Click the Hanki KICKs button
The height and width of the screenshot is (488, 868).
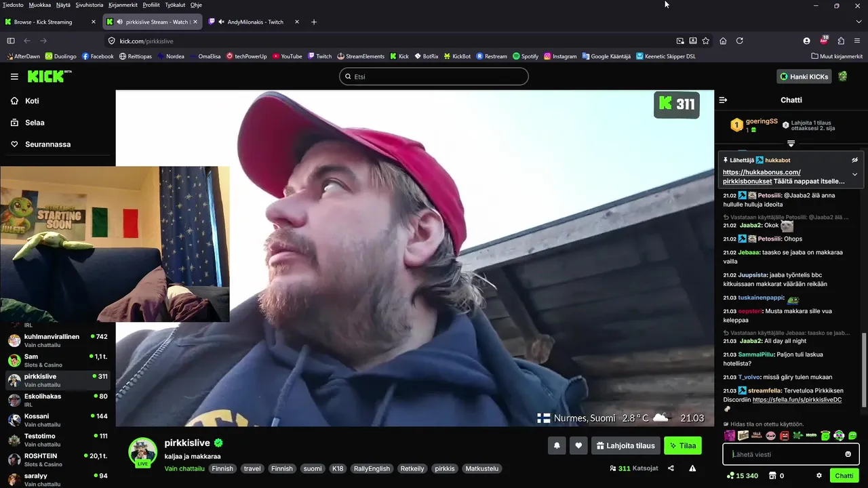pyautogui.click(x=804, y=77)
